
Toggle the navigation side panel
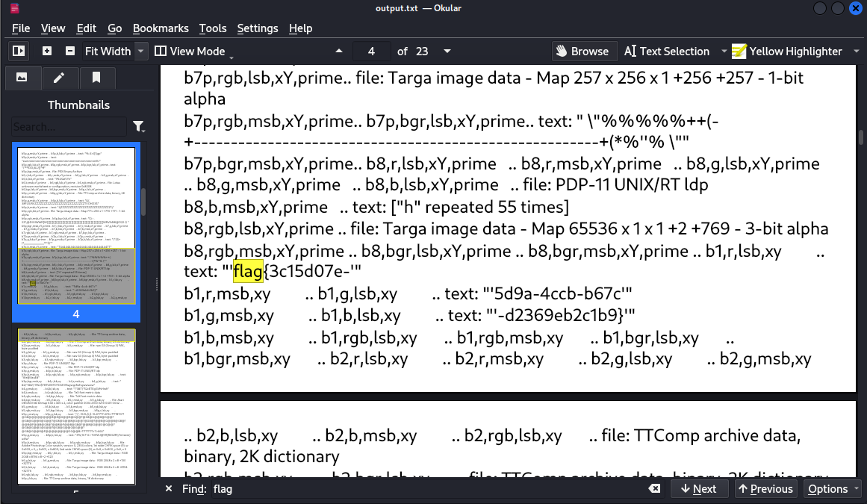(18, 51)
